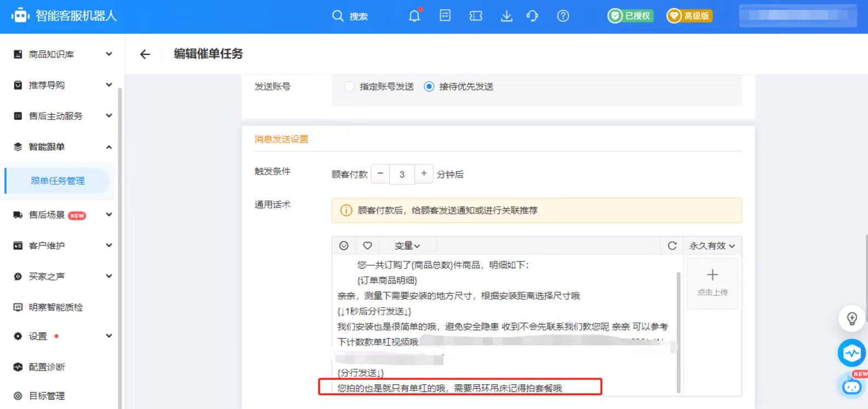Click the 搜索 search label
This screenshot has height=409, width=868.
pos(359,16)
